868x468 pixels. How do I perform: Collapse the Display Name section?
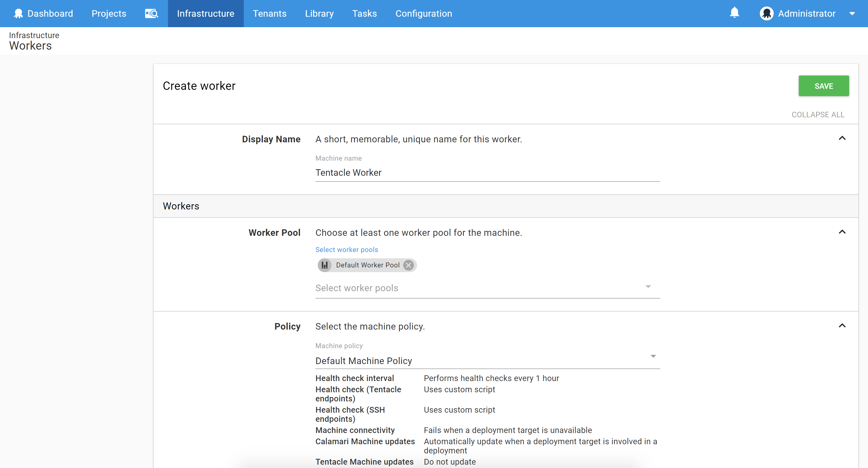(842, 138)
